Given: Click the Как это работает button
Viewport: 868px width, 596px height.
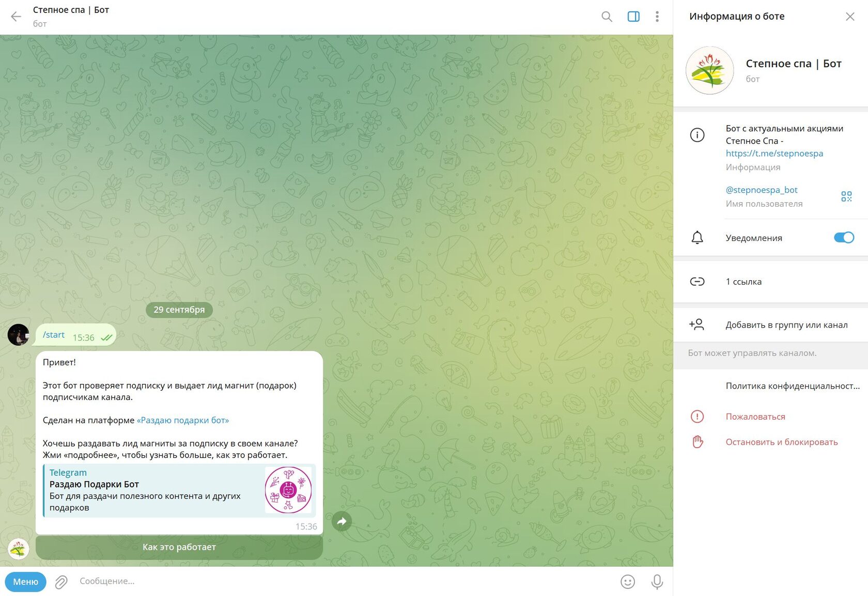Looking at the screenshot, I should click(x=179, y=547).
